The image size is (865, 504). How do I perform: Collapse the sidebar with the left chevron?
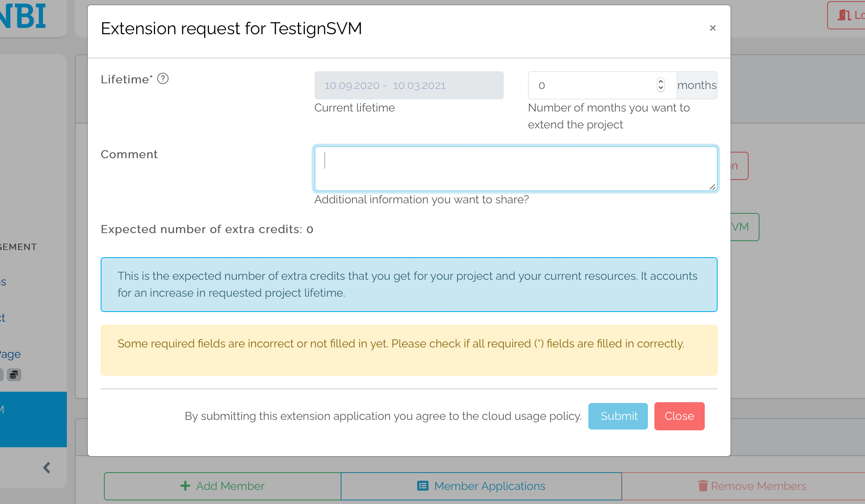tap(47, 467)
